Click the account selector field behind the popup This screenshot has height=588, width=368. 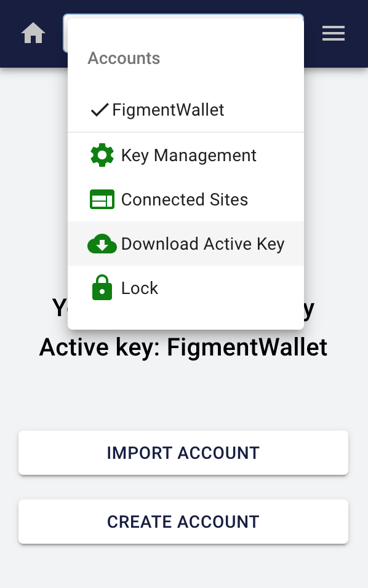[x=65, y=33]
